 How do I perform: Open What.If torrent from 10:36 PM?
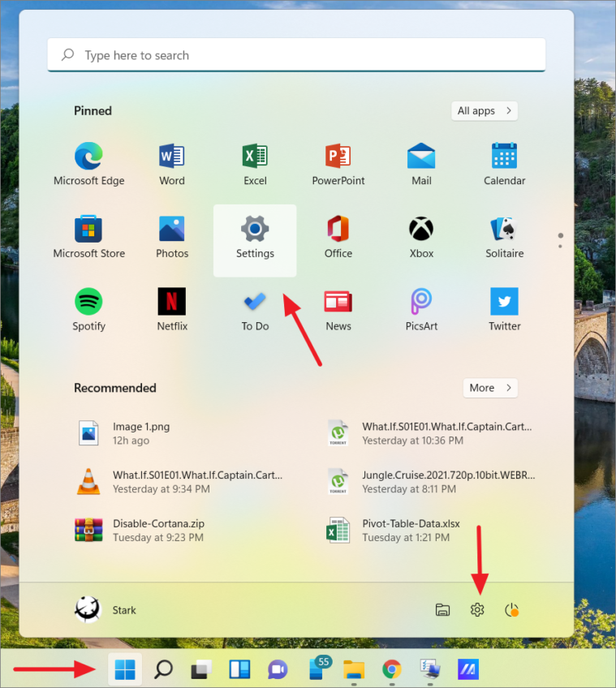[430, 433]
